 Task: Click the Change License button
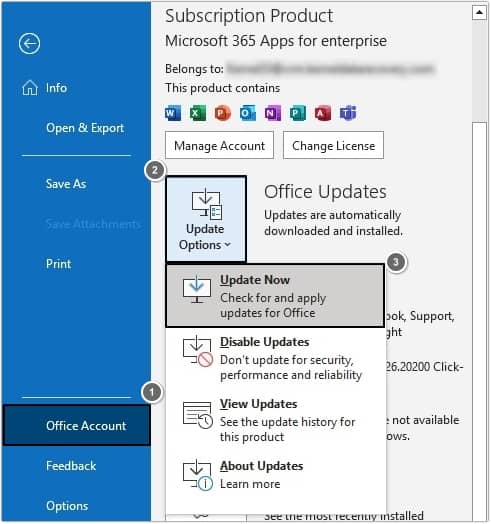(333, 146)
